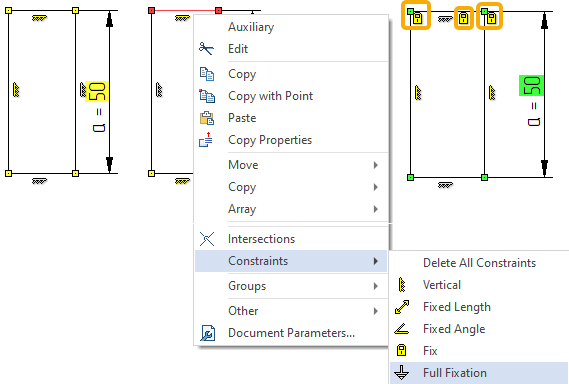Screen dimensions: 569x384
Task: Select bottom-right green node of right sketch
Action: click(x=484, y=177)
